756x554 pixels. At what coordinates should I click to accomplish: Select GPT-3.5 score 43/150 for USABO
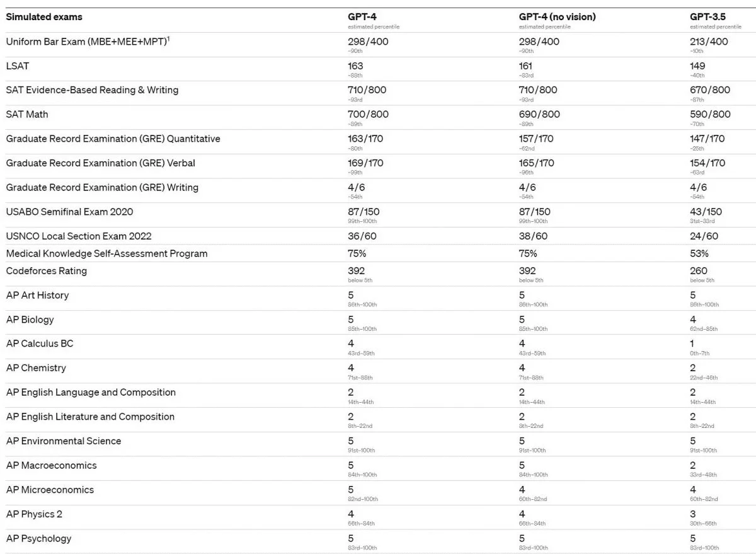(706, 212)
